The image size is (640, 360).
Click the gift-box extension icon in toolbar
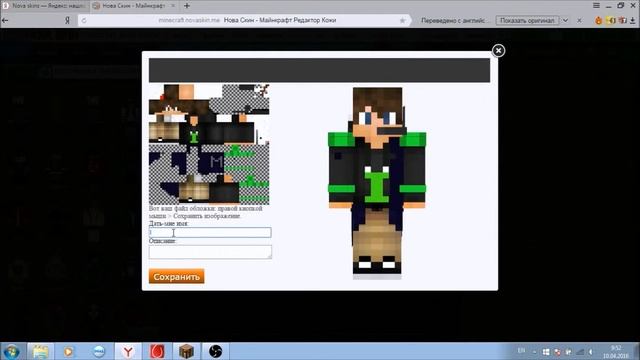click(x=622, y=20)
